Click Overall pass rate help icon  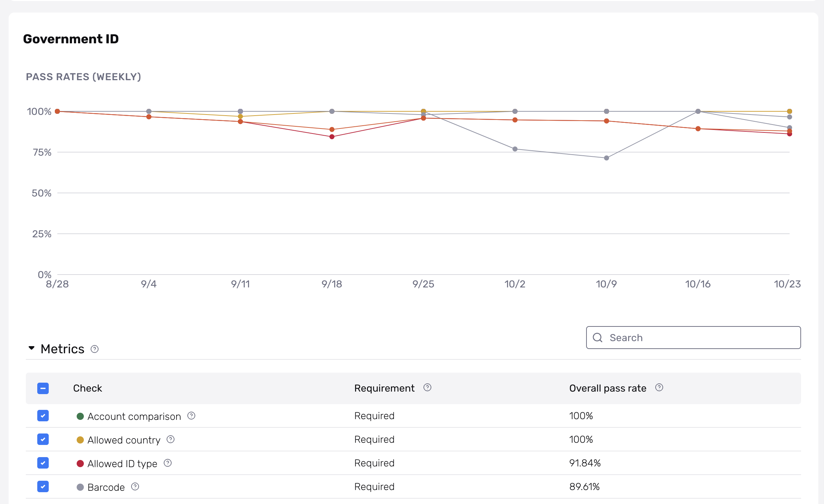[x=659, y=388]
